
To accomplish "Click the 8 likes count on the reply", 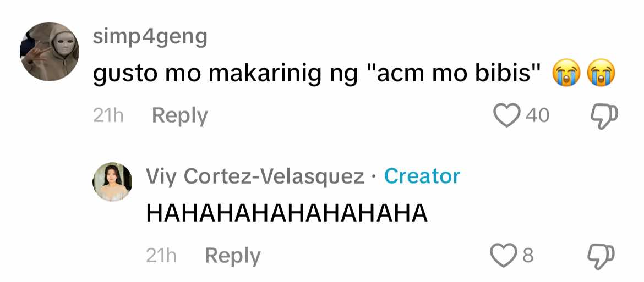I will tap(528, 256).
